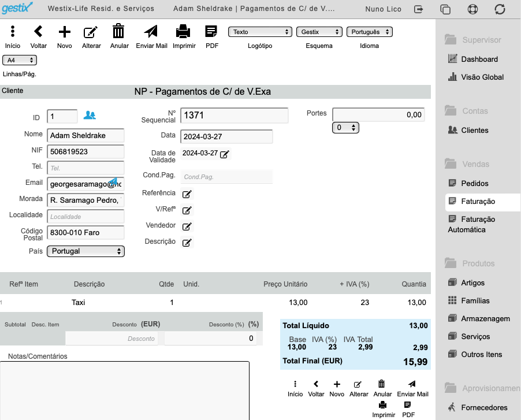521x420 pixels.
Task: Click bottom Voltar arrow icon
Action: pyautogui.click(x=316, y=384)
